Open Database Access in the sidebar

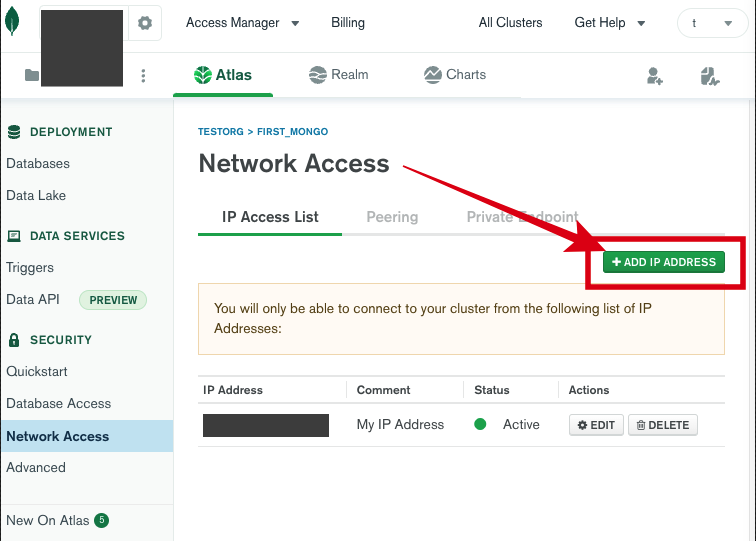[x=59, y=404]
